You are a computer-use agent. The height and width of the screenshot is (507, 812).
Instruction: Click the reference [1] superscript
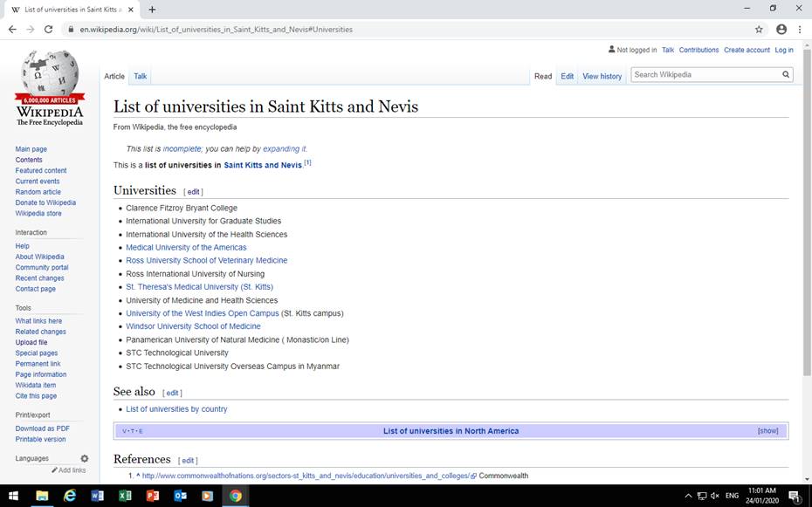point(307,162)
